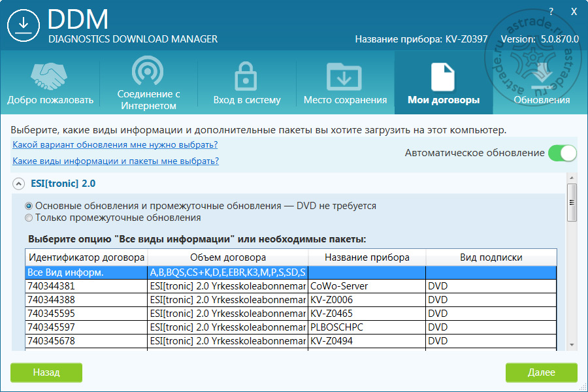
Task: Switch to Добро пожаловать tab label
Action: click(50, 100)
